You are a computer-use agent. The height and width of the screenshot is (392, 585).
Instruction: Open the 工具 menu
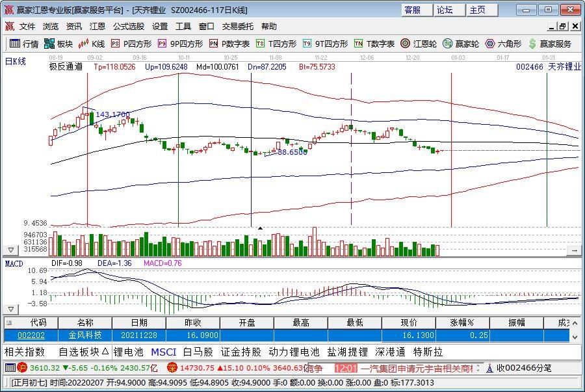pos(183,26)
